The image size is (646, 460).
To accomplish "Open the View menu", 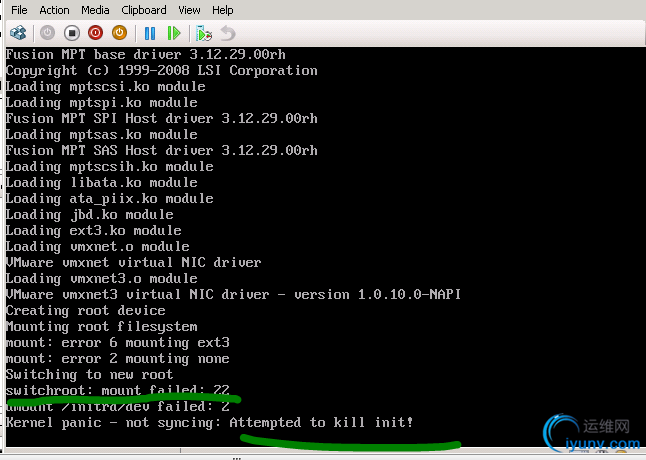I will click(189, 10).
